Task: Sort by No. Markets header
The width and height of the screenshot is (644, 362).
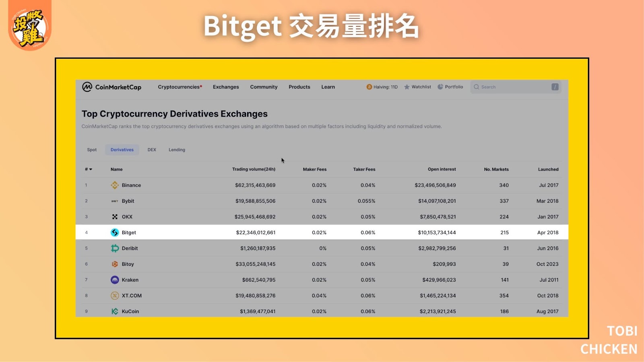Action: pos(496,169)
